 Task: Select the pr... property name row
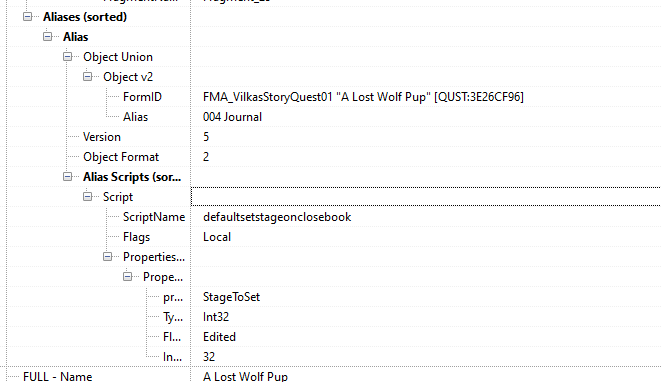click(x=173, y=297)
